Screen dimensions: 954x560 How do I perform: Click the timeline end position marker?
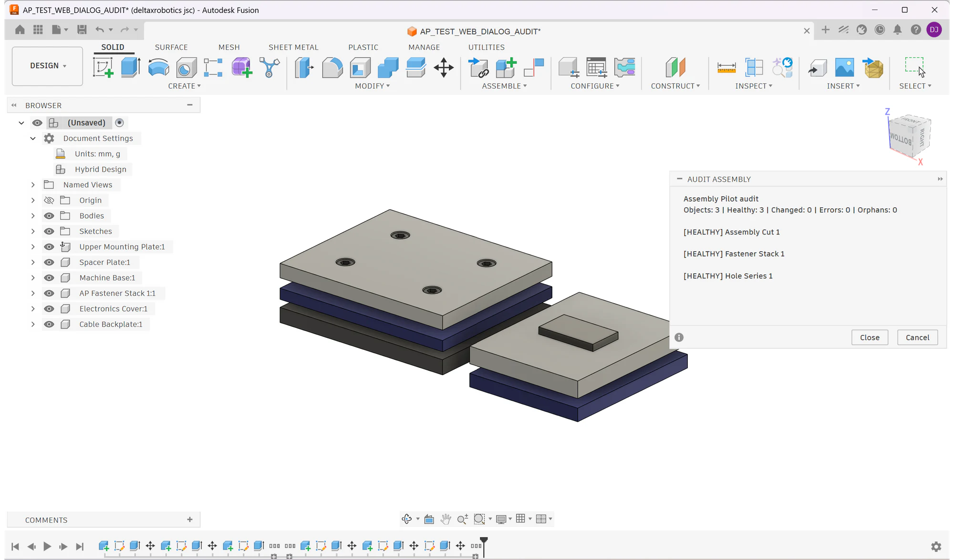[x=484, y=546]
